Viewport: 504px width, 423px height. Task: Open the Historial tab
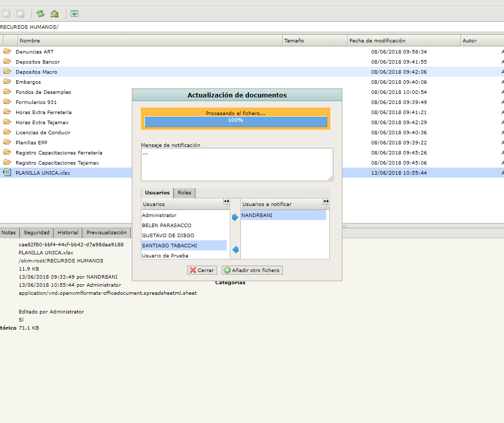coord(68,233)
